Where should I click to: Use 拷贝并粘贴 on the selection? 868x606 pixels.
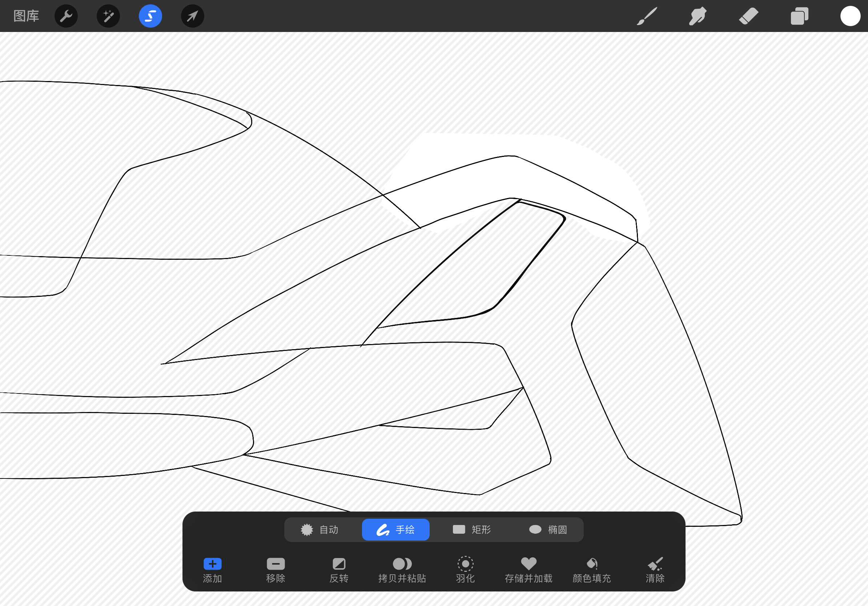coord(402,570)
